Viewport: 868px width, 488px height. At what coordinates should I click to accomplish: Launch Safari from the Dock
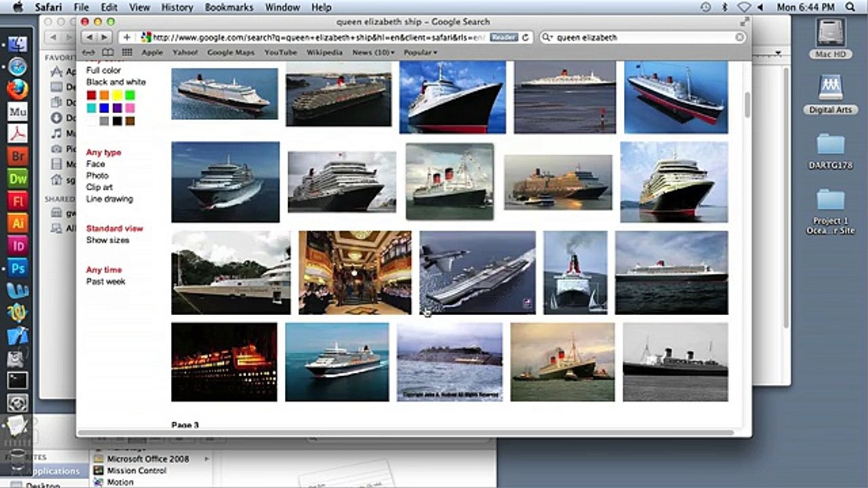click(x=18, y=66)
